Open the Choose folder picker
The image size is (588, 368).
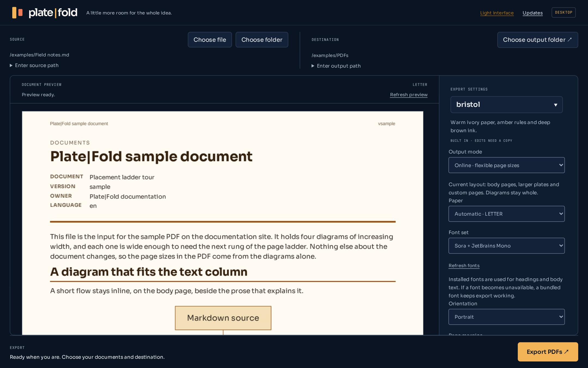[262, 40]
